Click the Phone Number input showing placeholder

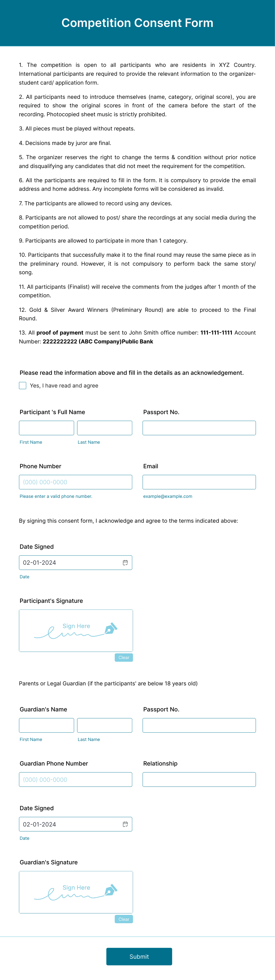click(x=76, y=482)
